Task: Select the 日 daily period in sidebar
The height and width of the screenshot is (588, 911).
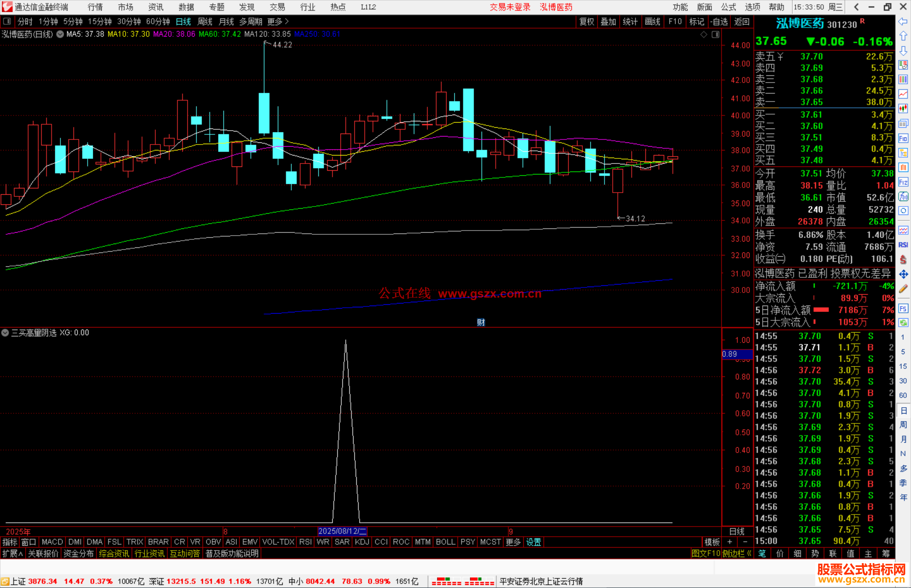Action: 903,411
